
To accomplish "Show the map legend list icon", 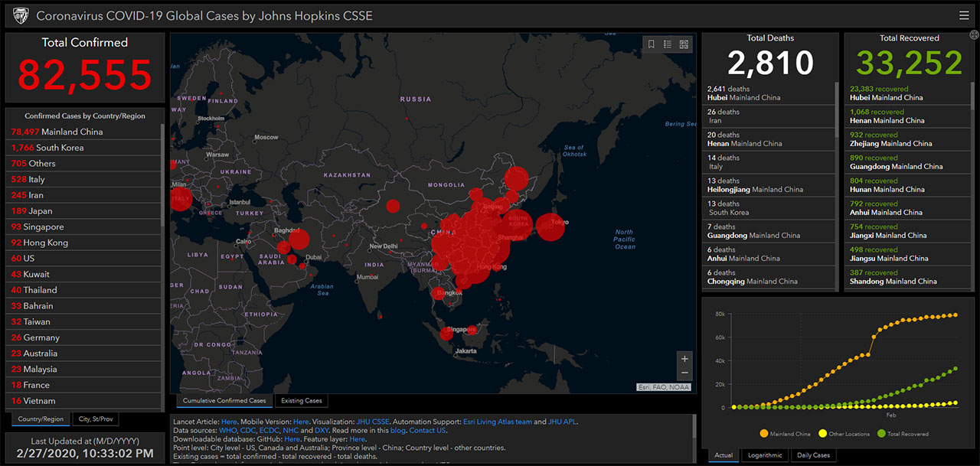I will tap(668, 44).
